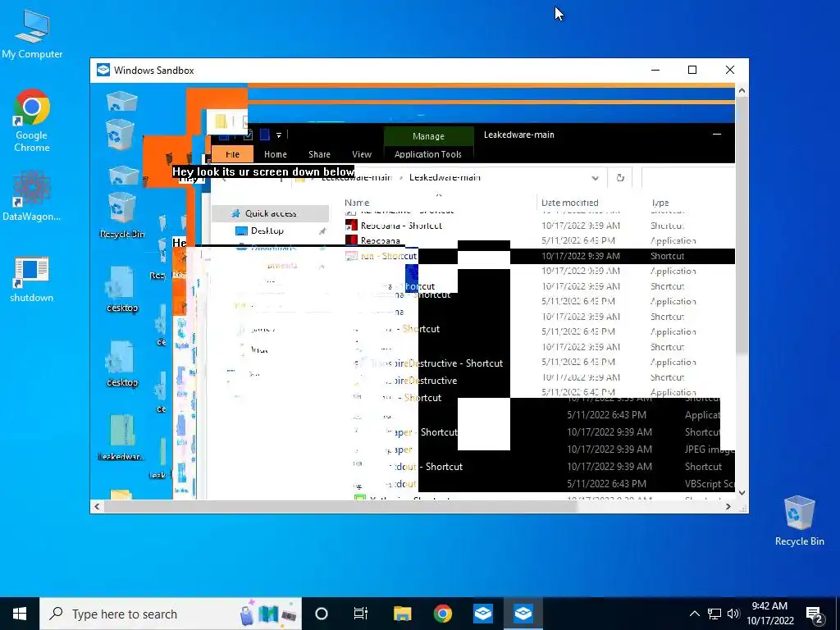Select Desktop in navigation pane
The height and width of the screenshot is (630, 840).
267,231
